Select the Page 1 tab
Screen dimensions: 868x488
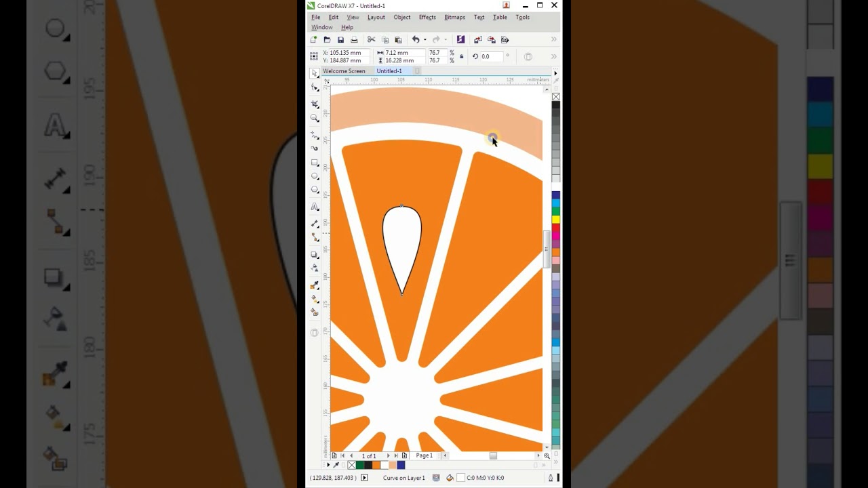click(424, 455)
